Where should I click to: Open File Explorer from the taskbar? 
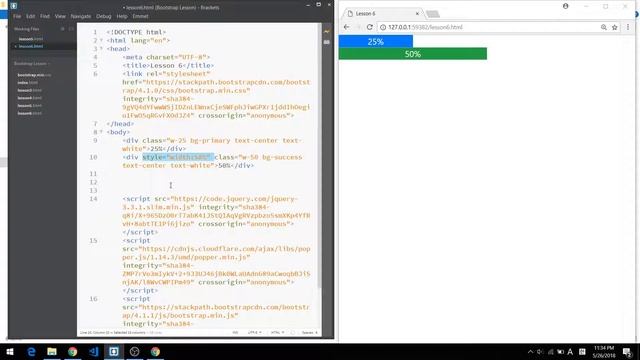click(x=52, y=351)
